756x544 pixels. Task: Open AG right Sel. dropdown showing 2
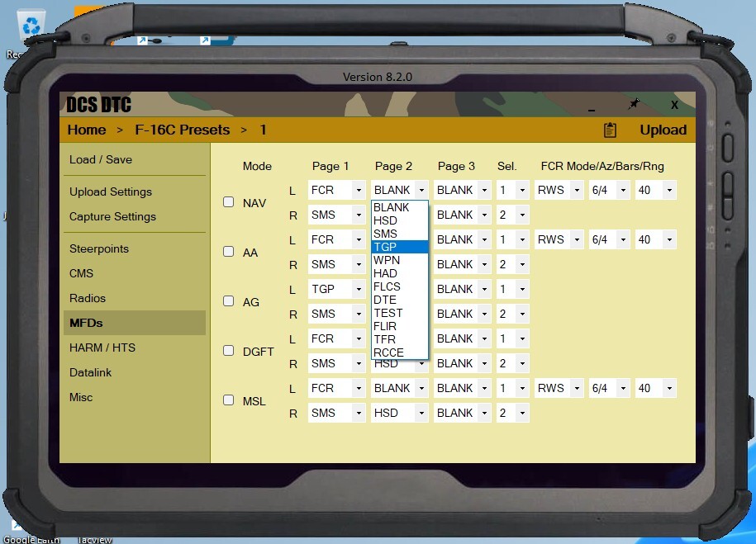pyautogui.click(x=513, y=315)
